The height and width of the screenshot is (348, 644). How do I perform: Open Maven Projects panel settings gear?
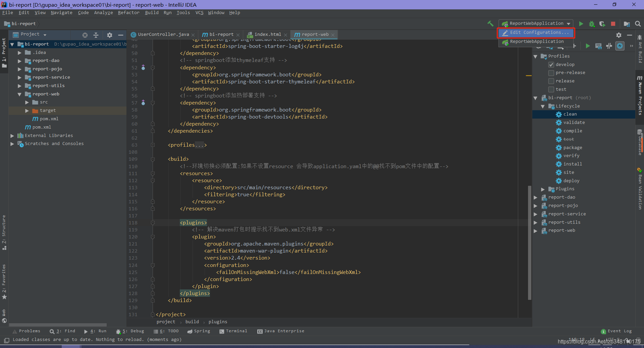pos(619,35)
